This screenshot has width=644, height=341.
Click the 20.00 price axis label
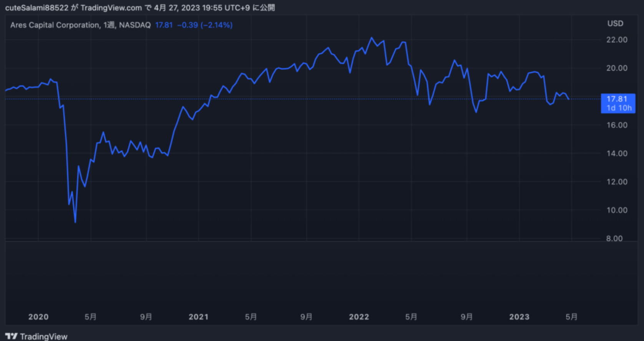tap(617, 68)
